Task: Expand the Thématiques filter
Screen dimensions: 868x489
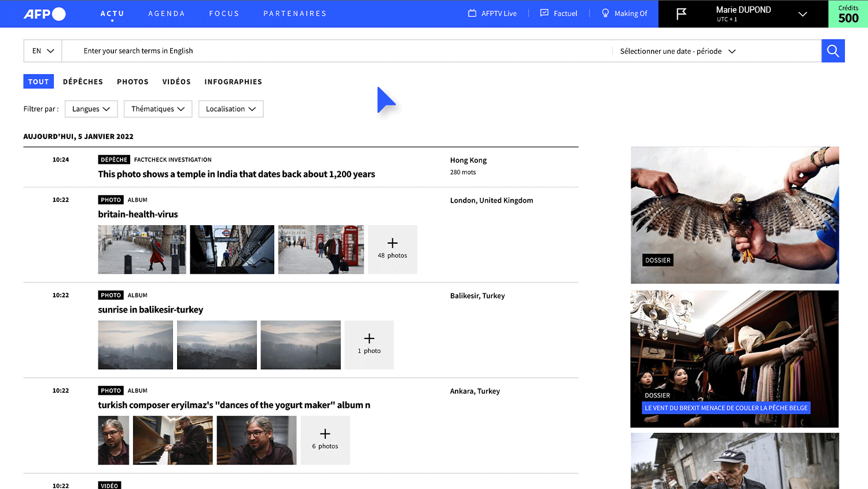Action: 158,109
